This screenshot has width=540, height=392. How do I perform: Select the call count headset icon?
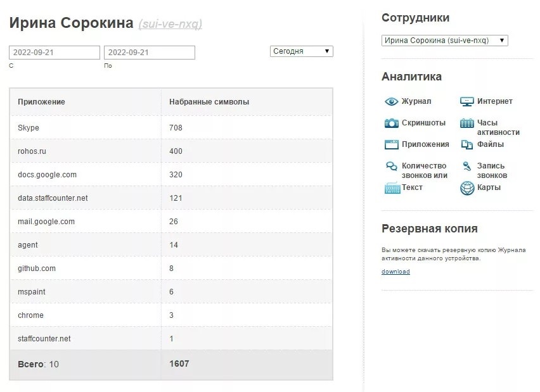[392, 167]
